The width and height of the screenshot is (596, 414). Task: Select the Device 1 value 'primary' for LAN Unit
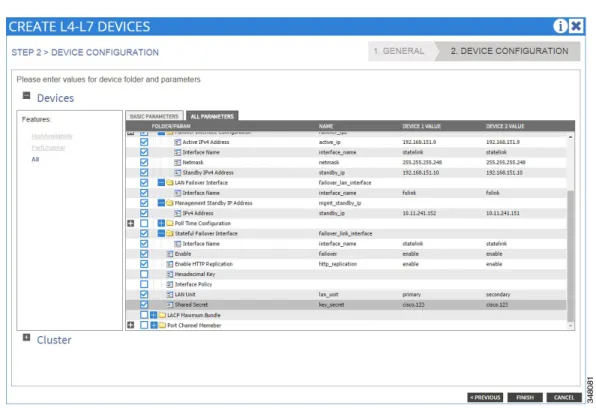(412, 295)
